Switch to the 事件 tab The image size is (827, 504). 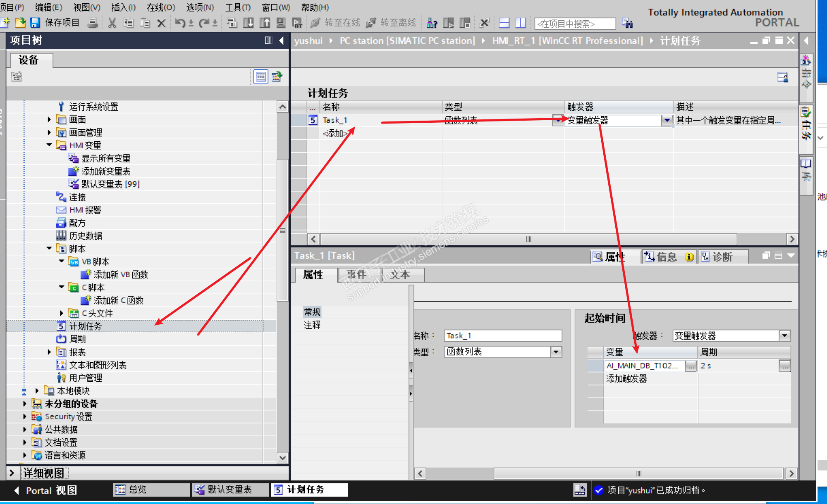[356, 275]
